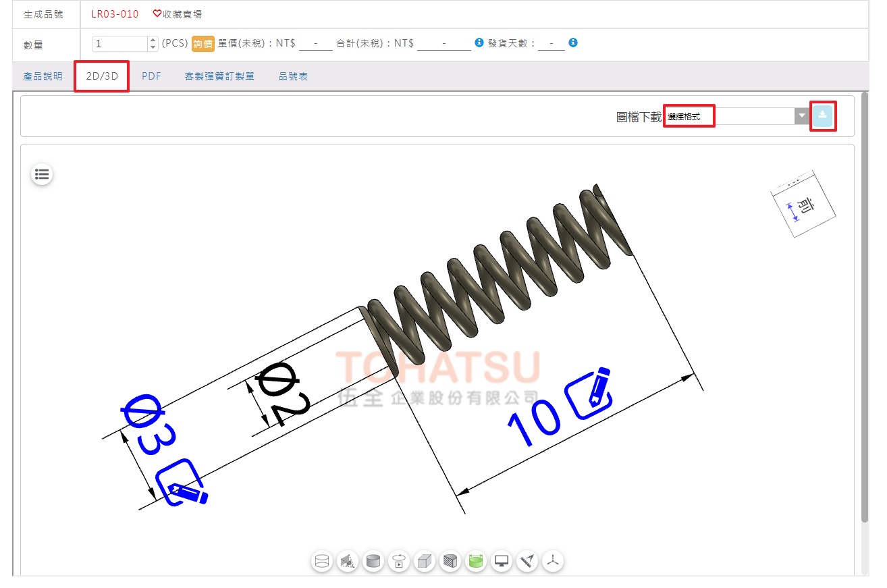Click the 詢價 inquiry button
Image resolution: width=887 pixels, height=588 pixels.
click(203, 44)
